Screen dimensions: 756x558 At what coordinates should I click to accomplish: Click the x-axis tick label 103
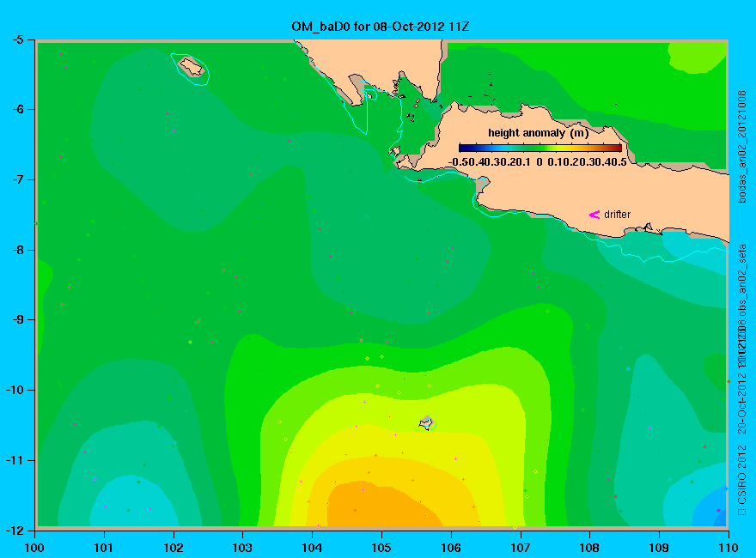(242, 548)
